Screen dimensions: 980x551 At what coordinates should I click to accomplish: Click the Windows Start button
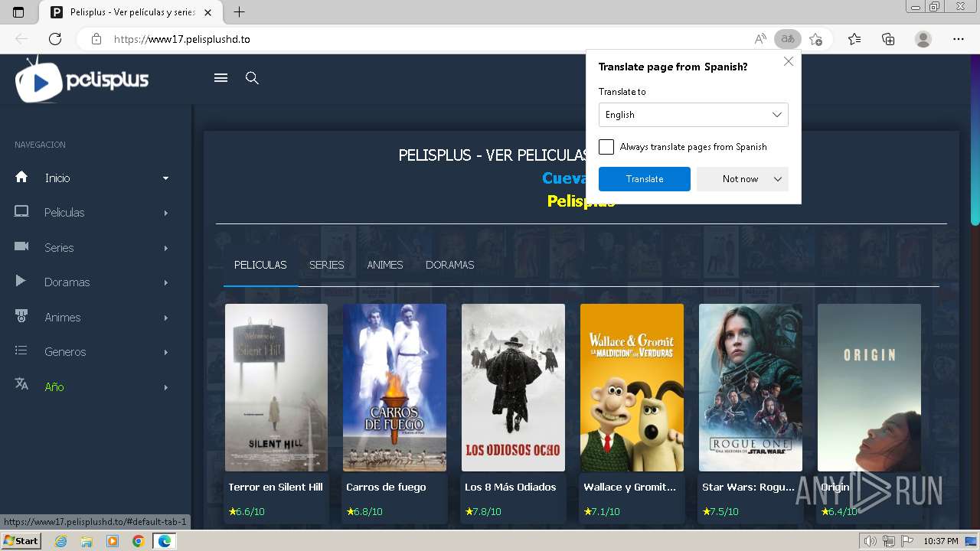tap(21, 541)
